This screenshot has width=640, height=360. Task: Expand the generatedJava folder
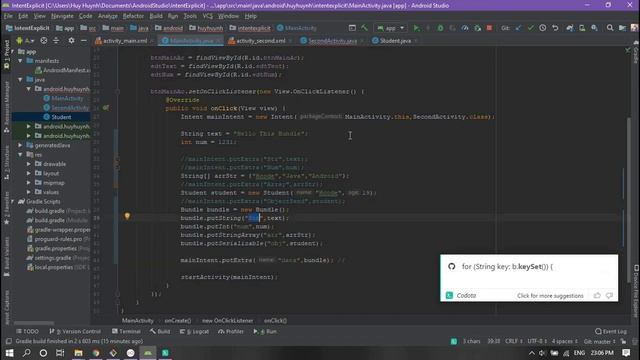20,145
